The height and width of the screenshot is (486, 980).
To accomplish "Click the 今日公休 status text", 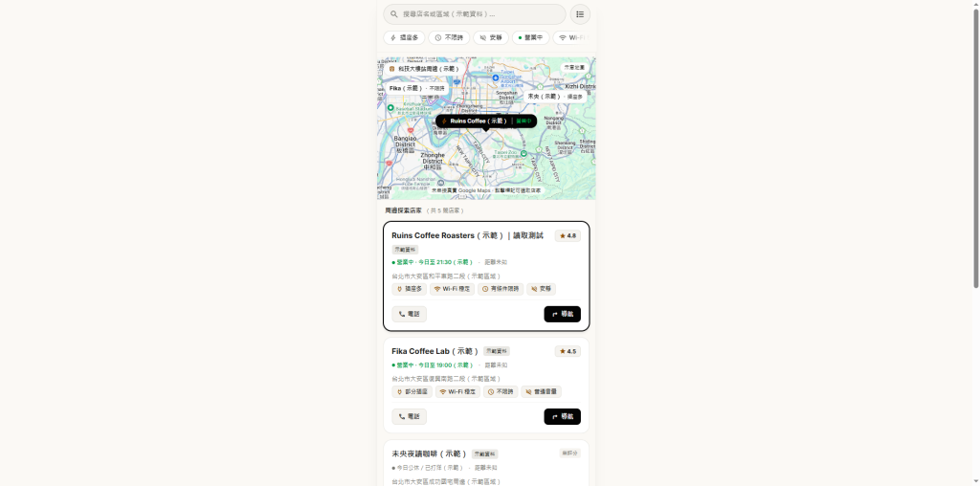I will point(427,467).
